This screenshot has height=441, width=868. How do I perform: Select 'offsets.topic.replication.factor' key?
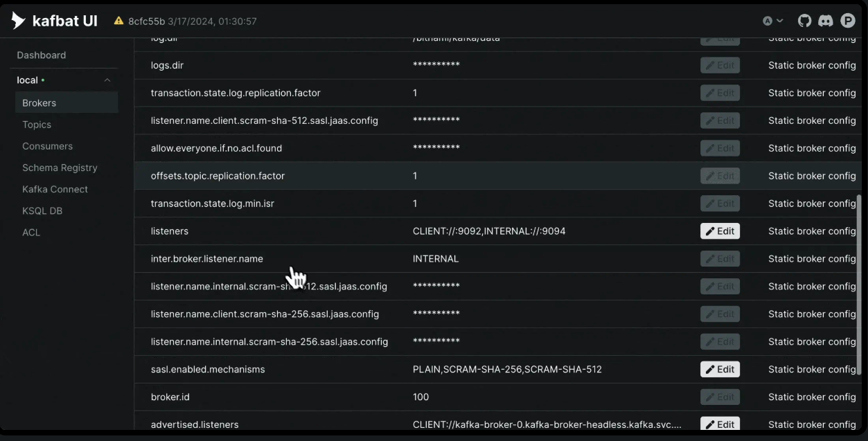click(x=218, y=176)
